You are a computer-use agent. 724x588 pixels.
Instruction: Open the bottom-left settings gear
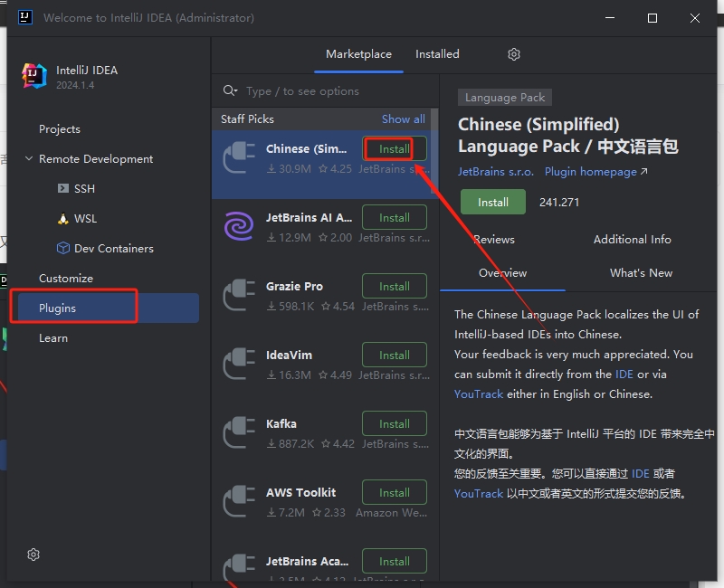pos(33,555)
